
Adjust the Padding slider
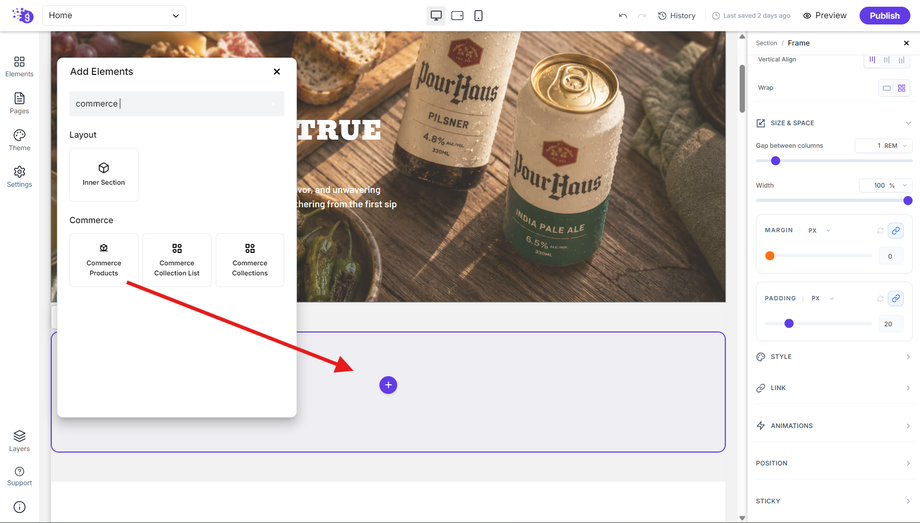(818, 323)
